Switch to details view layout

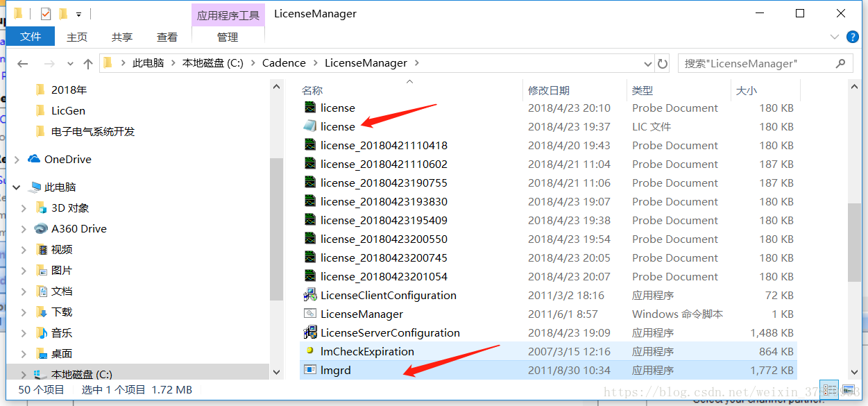828,390
